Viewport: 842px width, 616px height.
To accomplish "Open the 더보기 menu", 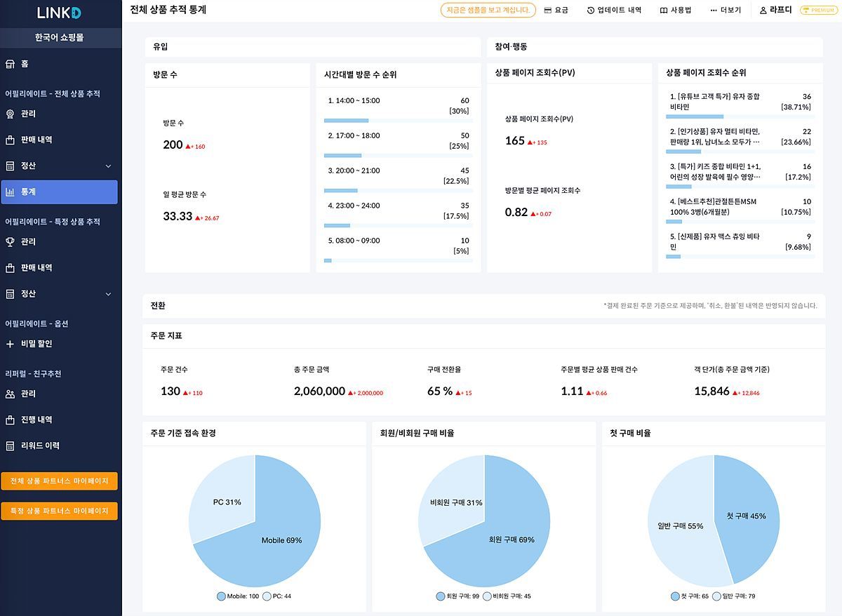I will [x=725, y=11].
